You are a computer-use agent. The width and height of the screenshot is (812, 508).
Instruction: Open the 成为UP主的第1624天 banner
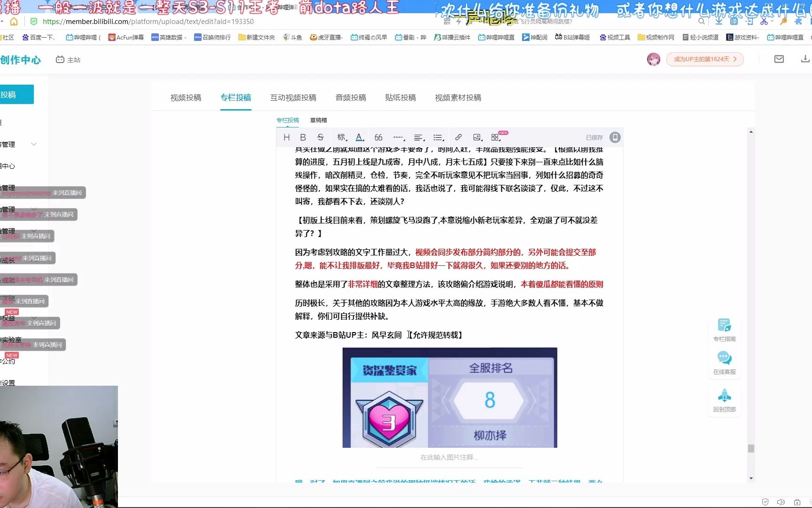(x=705, y=59)
